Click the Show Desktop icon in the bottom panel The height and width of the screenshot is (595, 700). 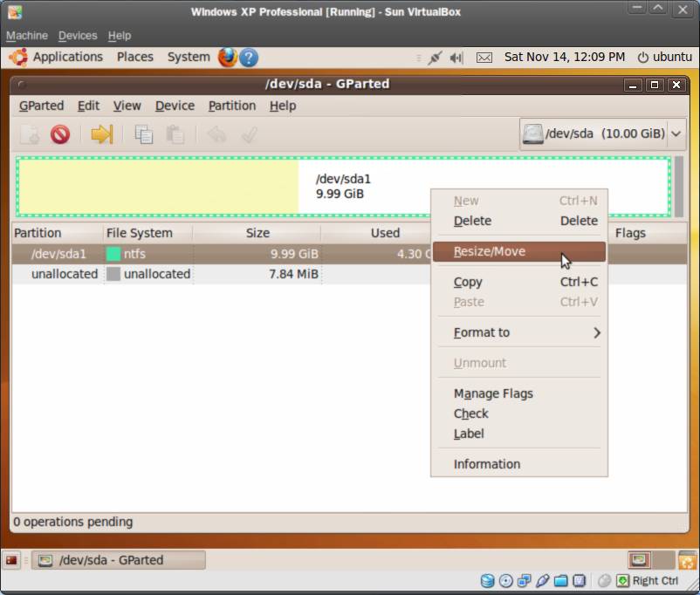coord(11,560)
